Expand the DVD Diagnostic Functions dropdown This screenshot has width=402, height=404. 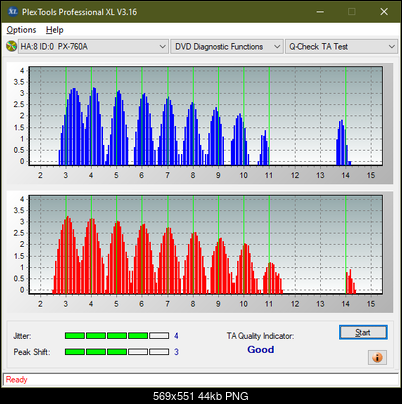pyautogui.click(x=227, y=46)
